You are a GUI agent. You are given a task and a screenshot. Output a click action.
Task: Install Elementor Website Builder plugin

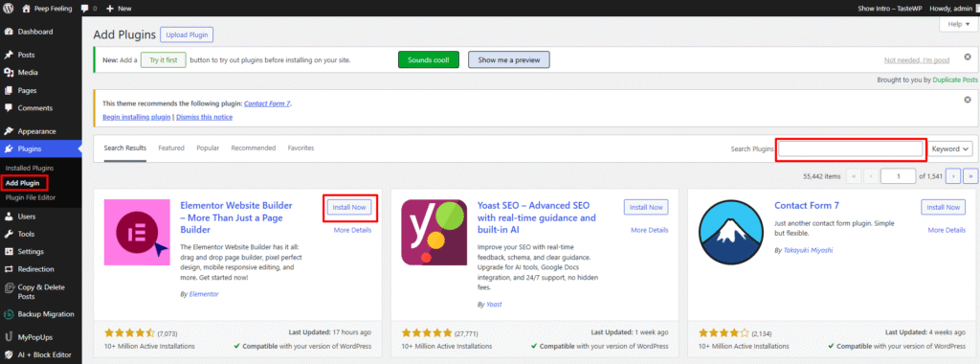pos(349,207)
